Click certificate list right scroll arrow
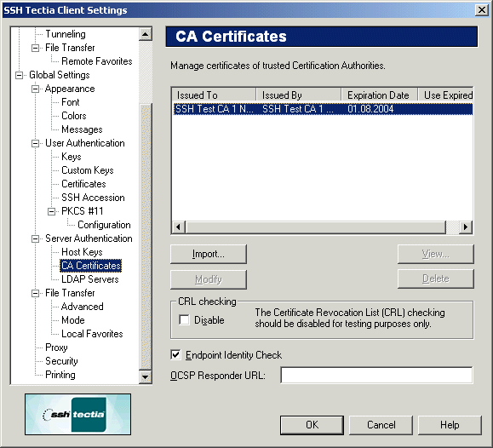This screenshot has height=448, width=493. click(x=466, y=227)
